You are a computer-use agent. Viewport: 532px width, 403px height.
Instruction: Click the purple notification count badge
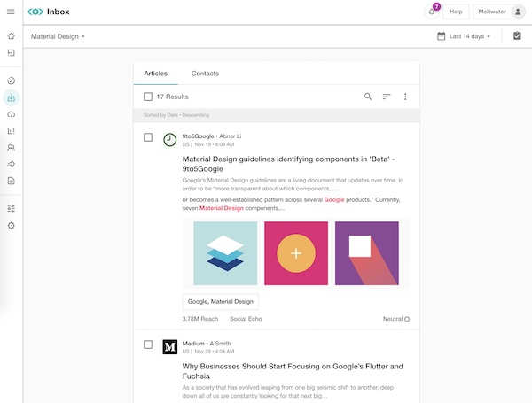[436, 6]
